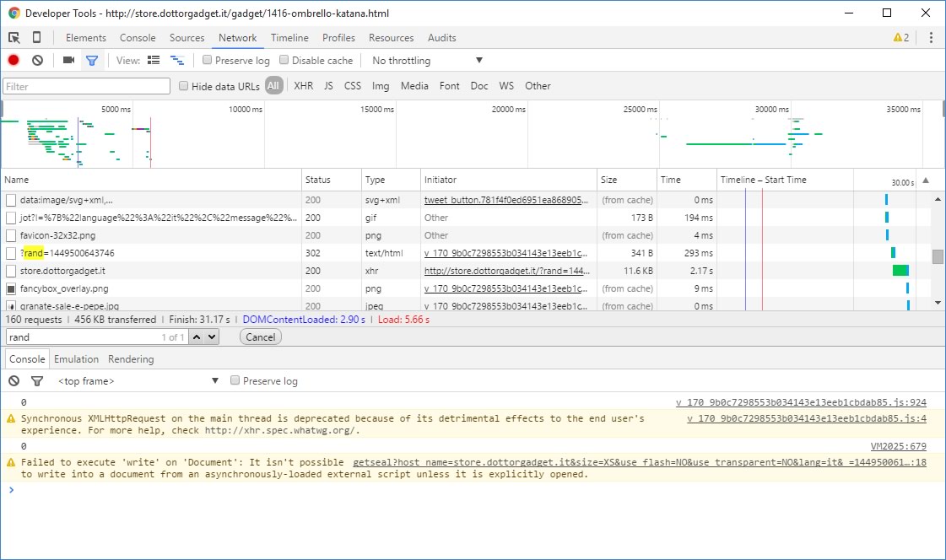946x560 pixels.
Task: Filter requests by XHR
Action: click(304, 85)
